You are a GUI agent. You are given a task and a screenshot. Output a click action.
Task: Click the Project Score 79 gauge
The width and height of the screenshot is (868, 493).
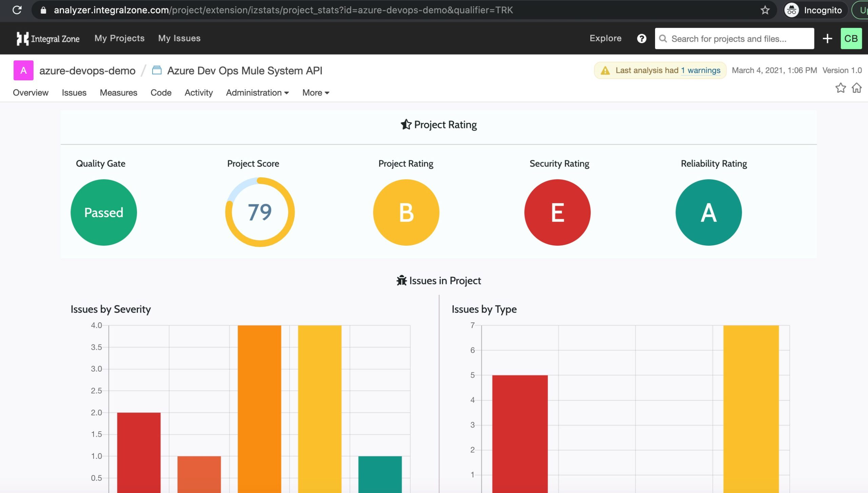pyautogui.click(x=260, y=212)
